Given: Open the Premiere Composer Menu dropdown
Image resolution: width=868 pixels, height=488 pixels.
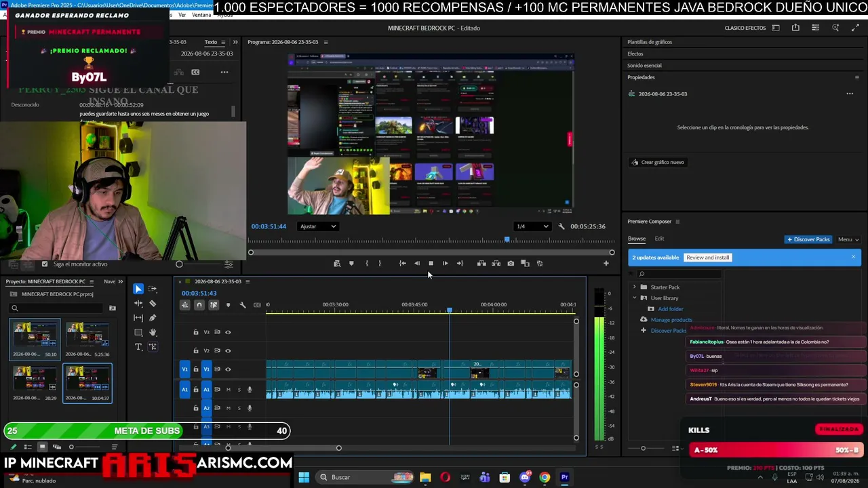Looking at the screenshot, I should pyautogui.click(x=848, y=239).
